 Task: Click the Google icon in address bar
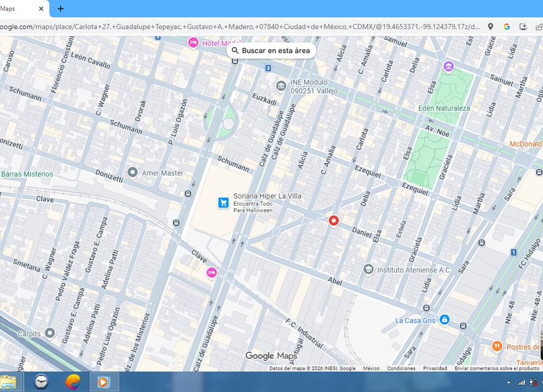click(507, 27)
